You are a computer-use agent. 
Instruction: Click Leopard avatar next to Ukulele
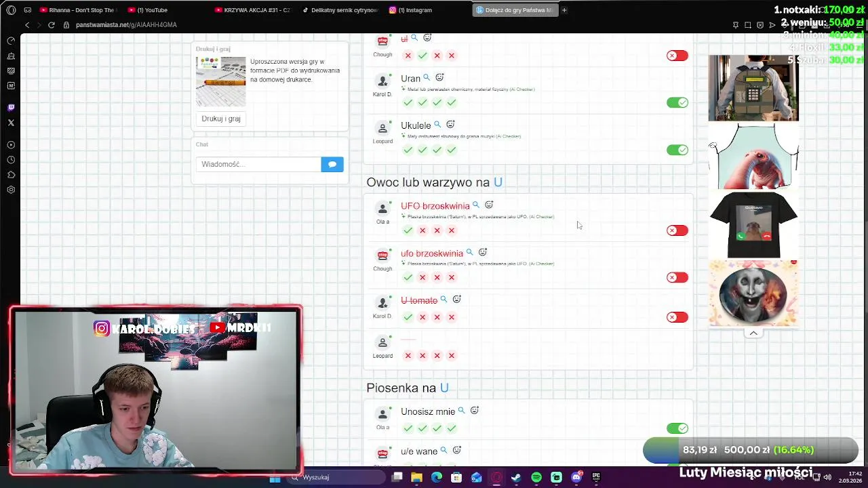click(x=382, y=128)
